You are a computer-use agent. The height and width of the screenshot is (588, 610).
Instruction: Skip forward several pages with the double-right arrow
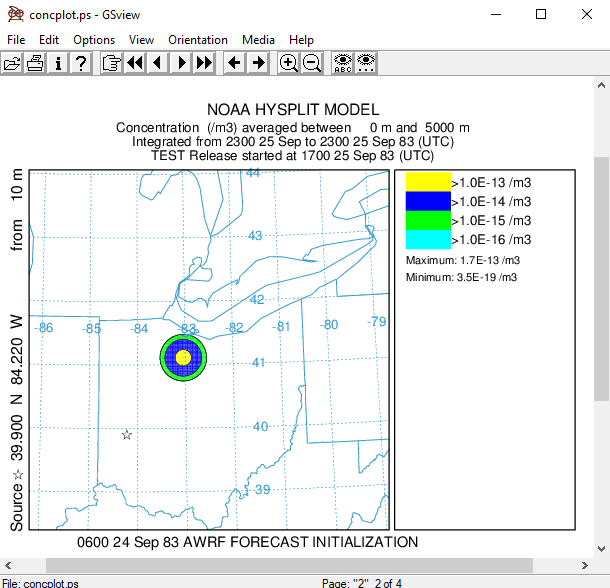pos(204,63)
